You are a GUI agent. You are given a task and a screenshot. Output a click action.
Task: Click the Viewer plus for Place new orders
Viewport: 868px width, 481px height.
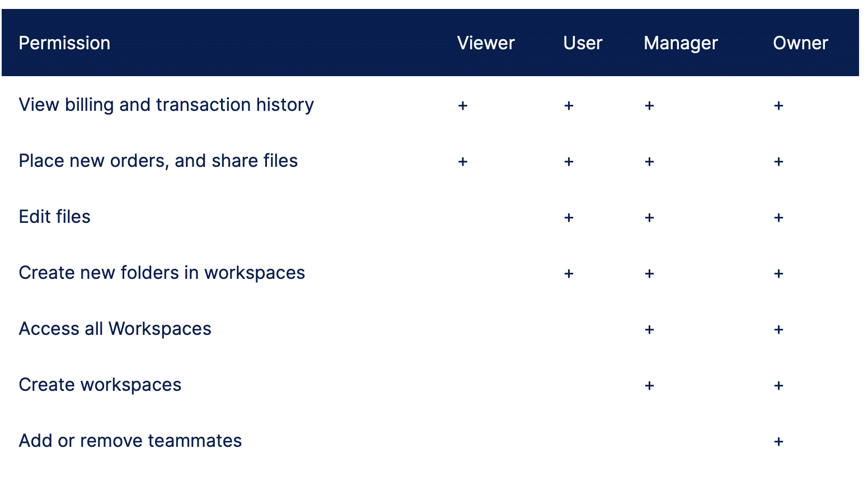[463, 162]
